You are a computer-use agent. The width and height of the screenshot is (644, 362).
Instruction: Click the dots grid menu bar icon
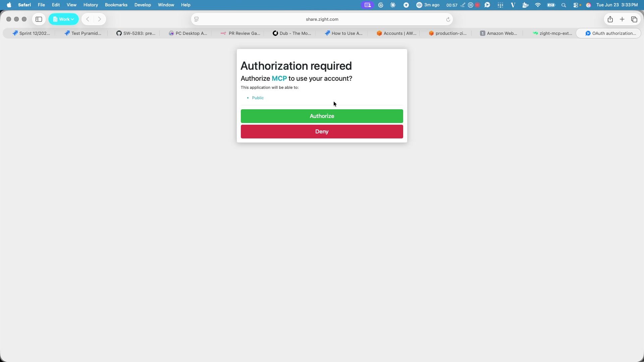pyautogui.click(x=500, y=5)
